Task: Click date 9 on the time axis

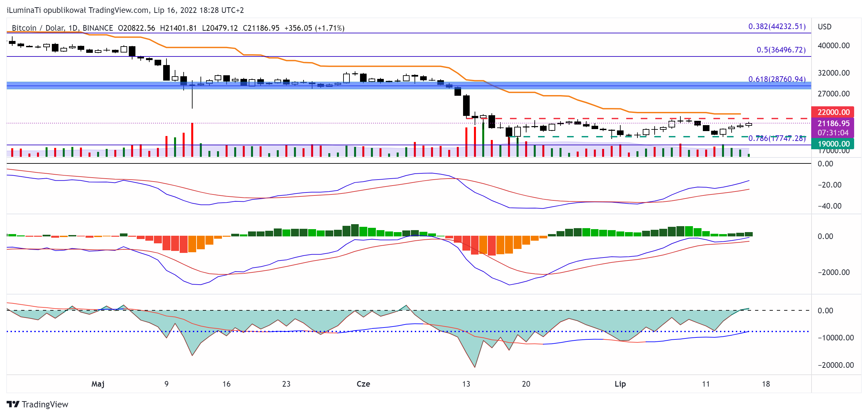Action: [x=166, y=384]
